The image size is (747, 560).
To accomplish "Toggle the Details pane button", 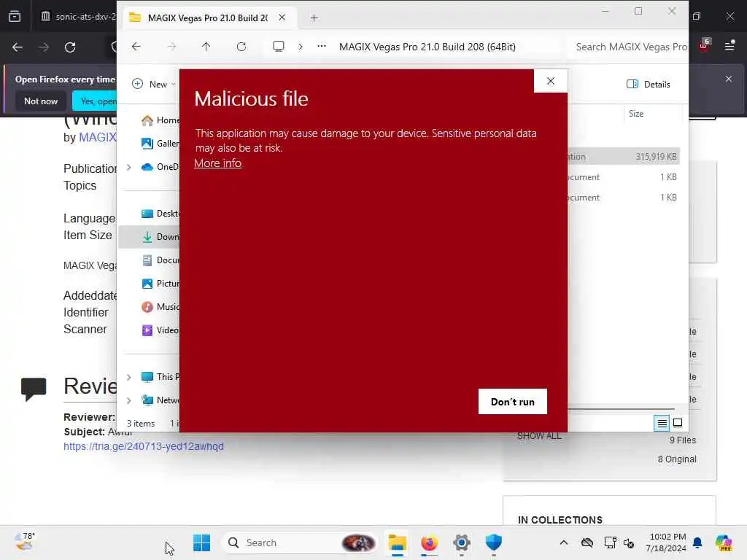I will [649, 85].
